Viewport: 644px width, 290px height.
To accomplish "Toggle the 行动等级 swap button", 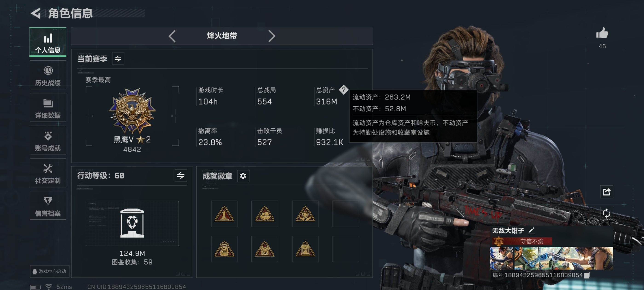I will tap(181, 175).
